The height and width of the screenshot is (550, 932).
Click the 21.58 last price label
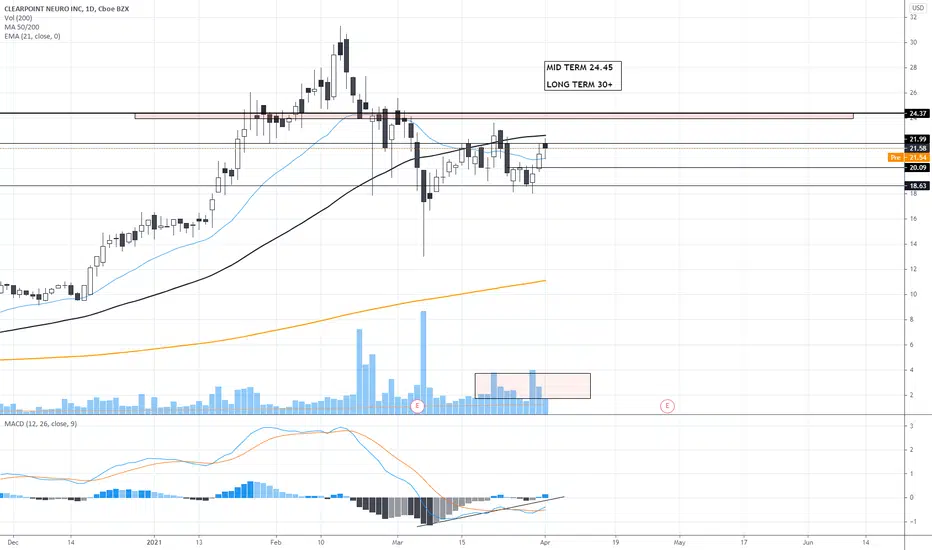click(918, 148)
